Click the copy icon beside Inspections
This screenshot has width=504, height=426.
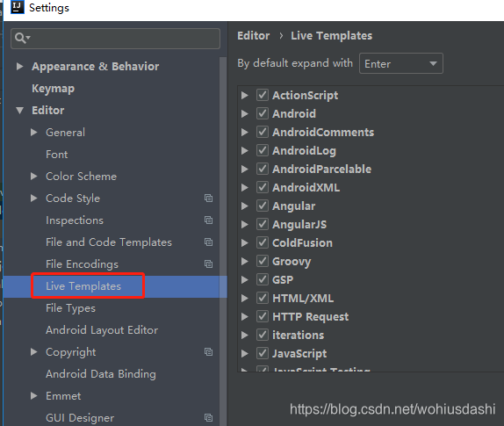pos(208,220)
